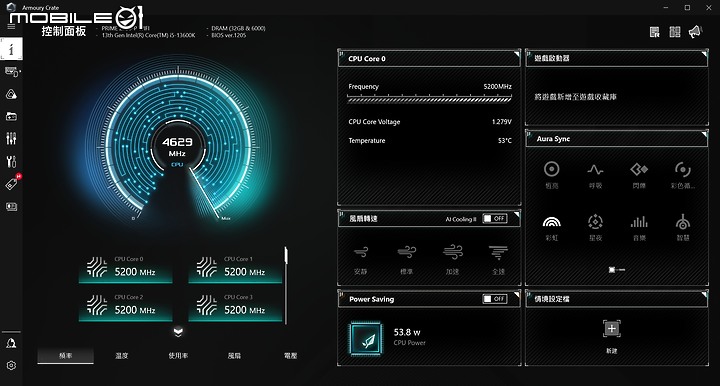Click the Frequency 5200MHz progress bar
Image resolution: width=720 pixels, height=386 pixels.
pos(429,99)
